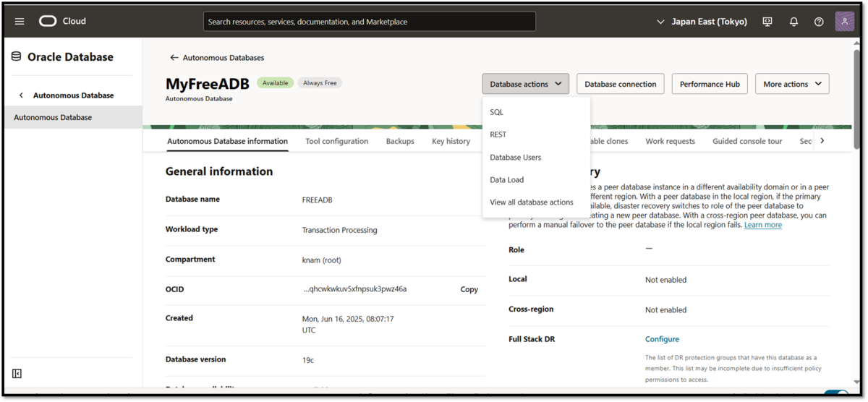Expand the Japan East (Tokyo) region selector

(x=702, y=22)
